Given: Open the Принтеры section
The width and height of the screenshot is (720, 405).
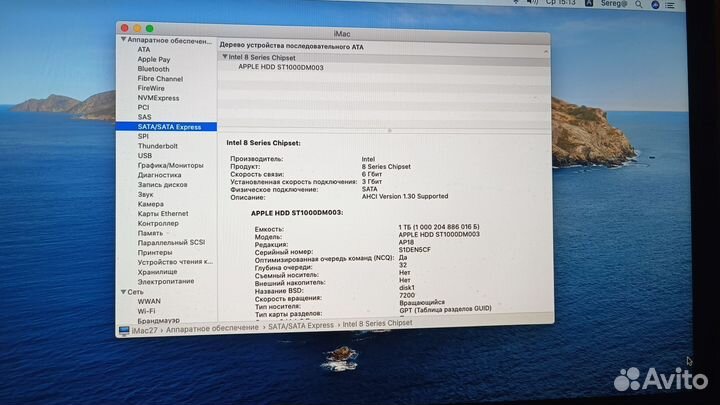Looking at the screenshot, I should point(155,252).
